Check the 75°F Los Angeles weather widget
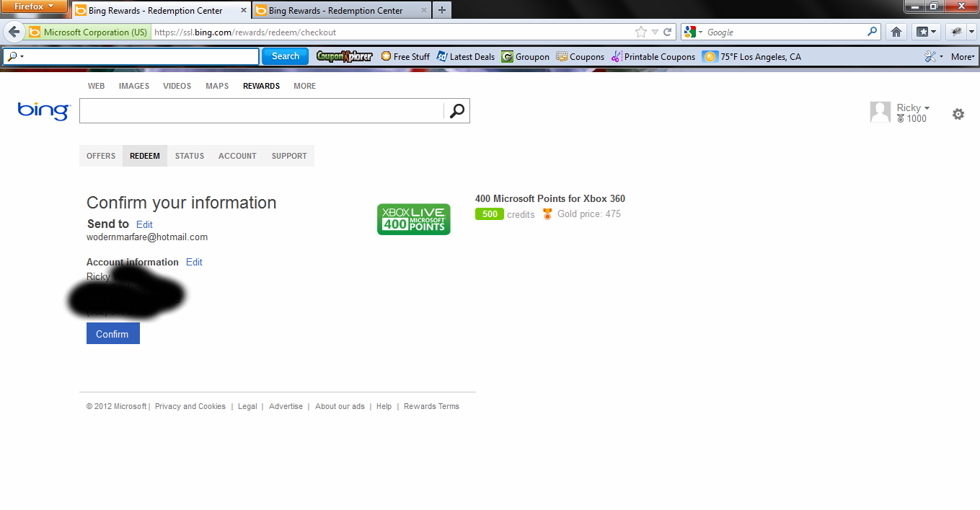Image resolution: width=980 pixels, height=510 pixels. tap(752, 56)
